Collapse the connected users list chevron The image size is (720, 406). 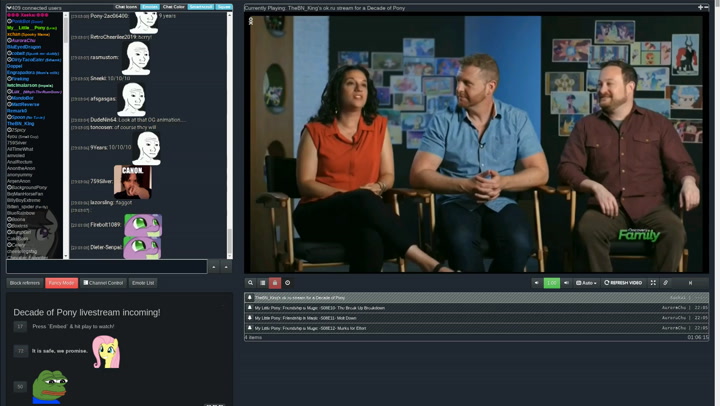pyautogui.click(x=9, y=7)
